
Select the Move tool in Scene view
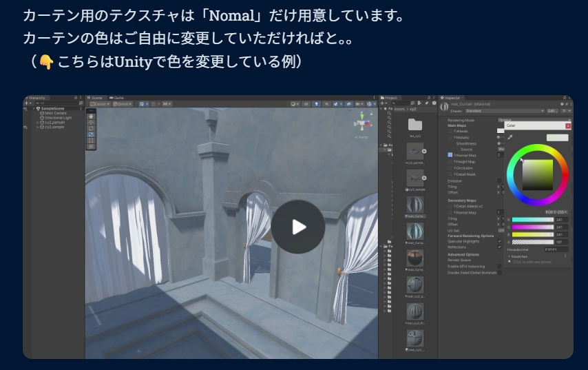click(91, 123)
